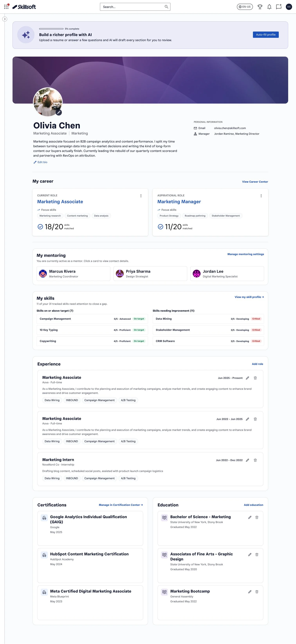Open Current Role card options menu
The image size is (296, 644).
[141, 196]
